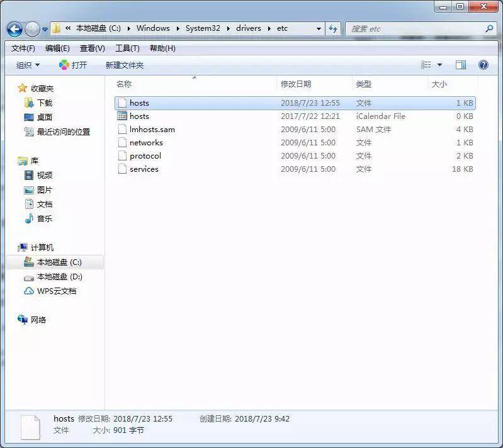
Task: Open address bar history dropdown
Action: (319, 29)
